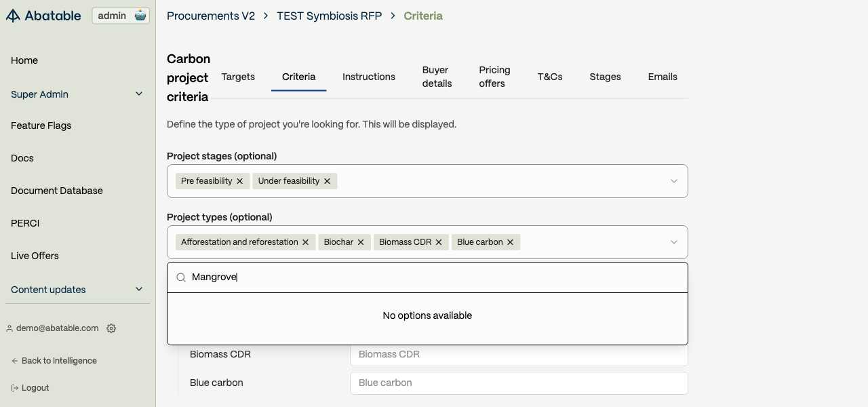The image size is (868, 407).
Task: Remove the Afforestation and reforestation tag
Action: coord(305,242)
